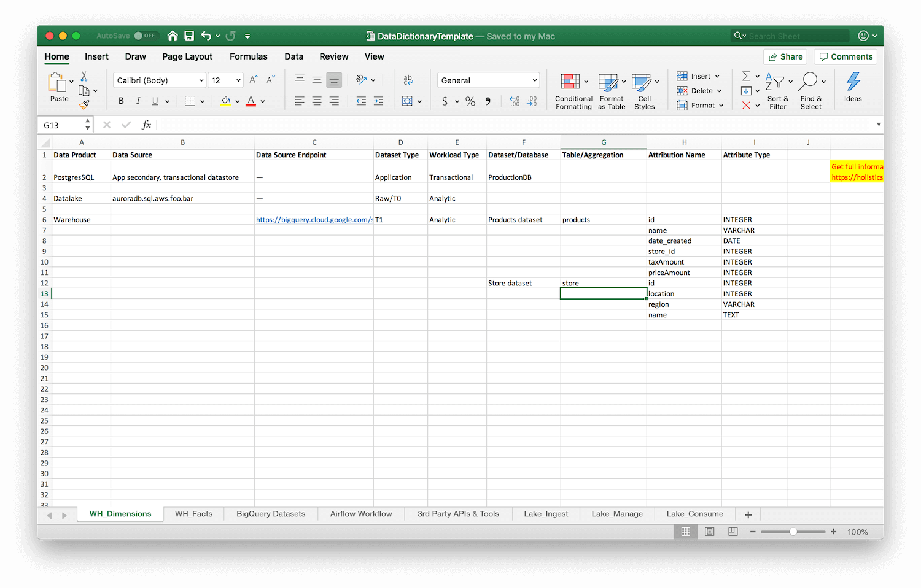Select the BigQuery Datasets sheet tab
921x588 pixels.
[x=271, y=514]
